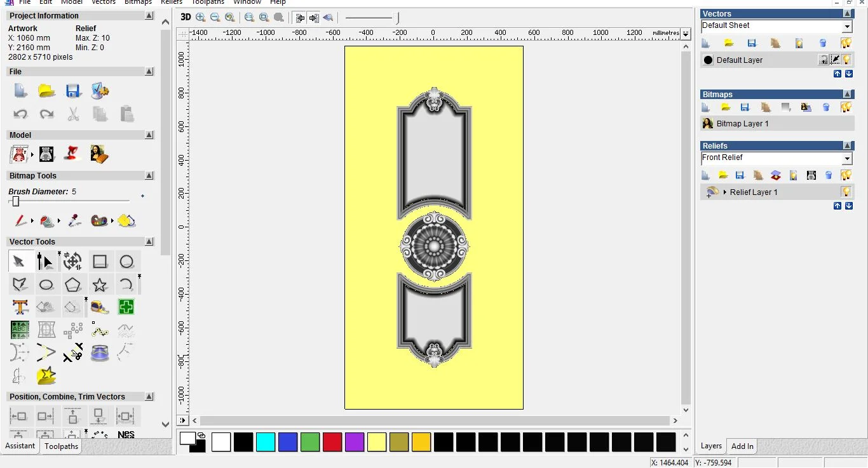Screen dimensions: 868x468
Task: Select the Relief Layer 1 entry
Action: coord(753,192)
